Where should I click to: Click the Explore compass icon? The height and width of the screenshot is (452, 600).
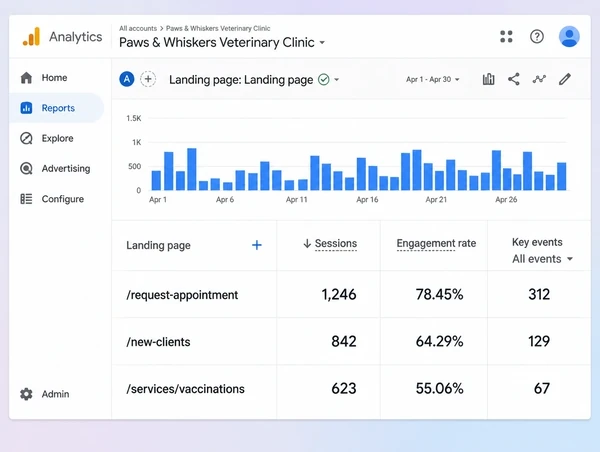pos(26,138)
